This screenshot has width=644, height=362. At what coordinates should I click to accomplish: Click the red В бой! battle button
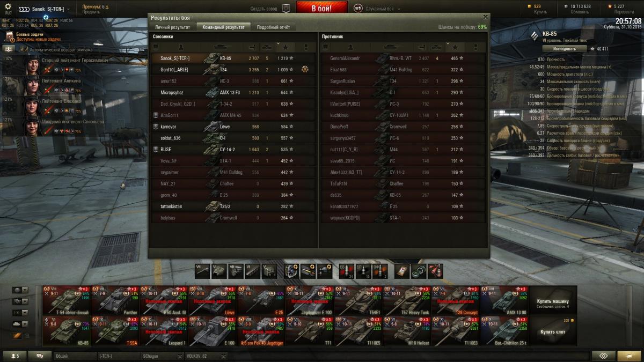[x=321, y=8]
